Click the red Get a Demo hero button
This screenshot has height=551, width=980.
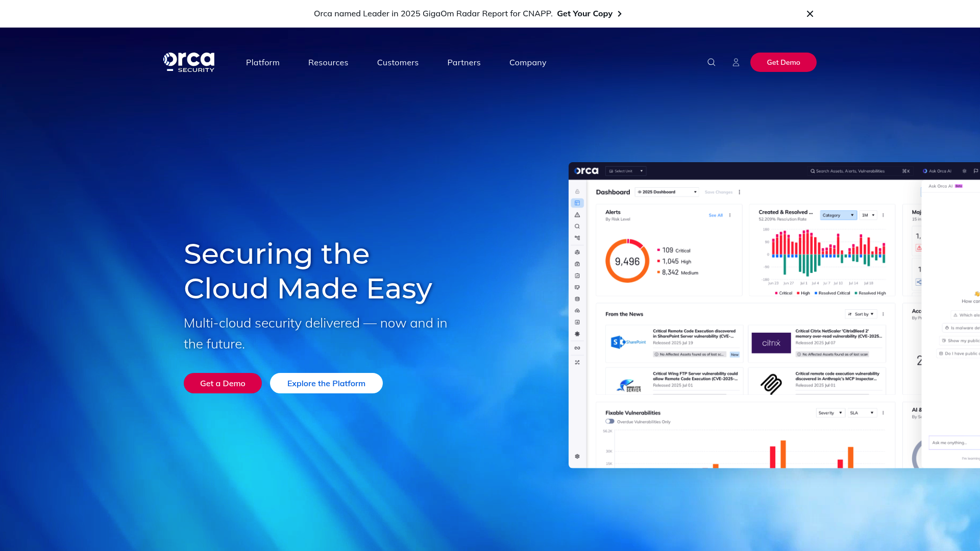223,383
